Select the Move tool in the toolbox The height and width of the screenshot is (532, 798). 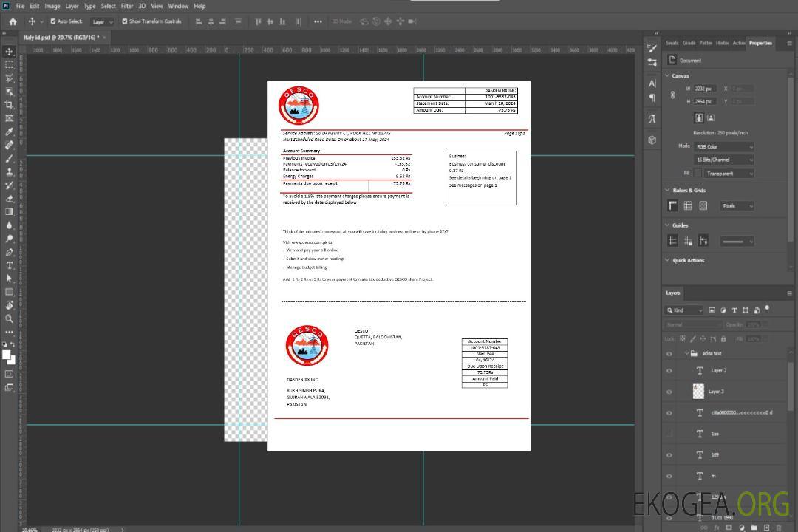9,52
